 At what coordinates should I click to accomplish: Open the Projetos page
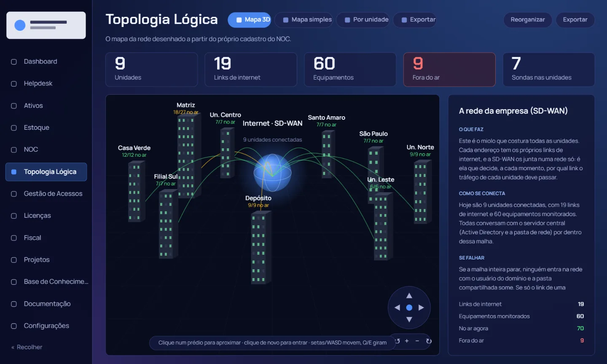coord(46,260)
